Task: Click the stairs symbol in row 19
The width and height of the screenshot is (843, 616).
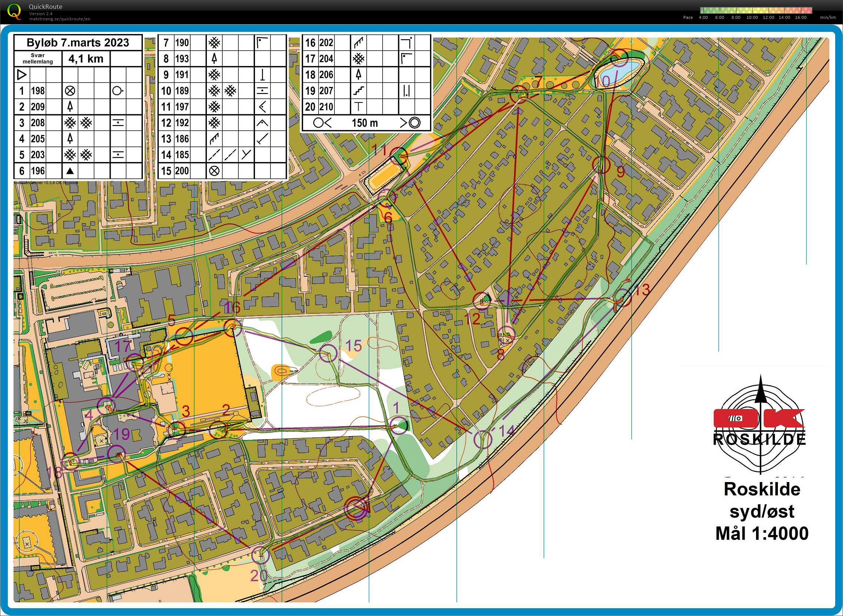Action: coord(359,91)
